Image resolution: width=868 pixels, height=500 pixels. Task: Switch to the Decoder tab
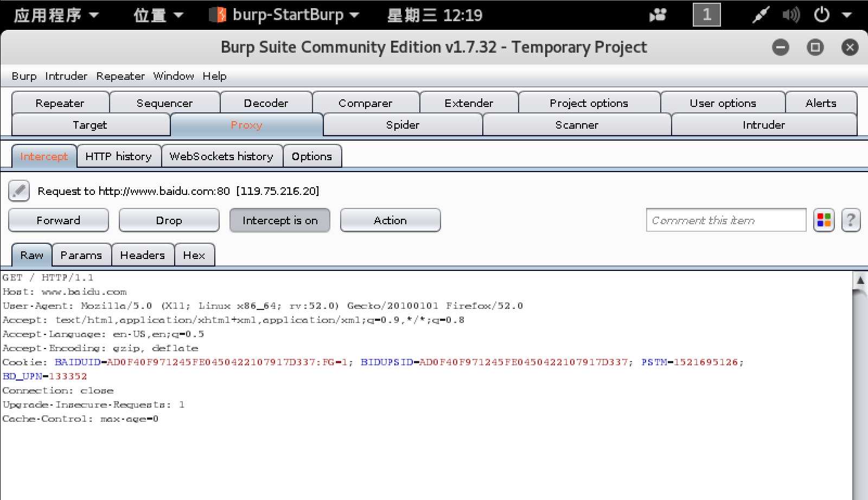click(266, 103)
